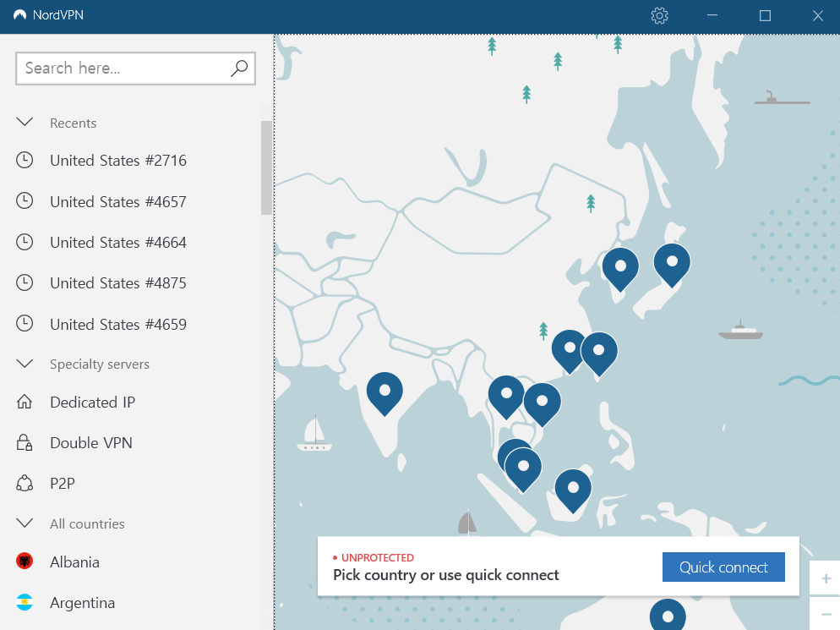Select Dedicated IP specialty server
This screenshot has width=840, height=630.
pos(92,403)
